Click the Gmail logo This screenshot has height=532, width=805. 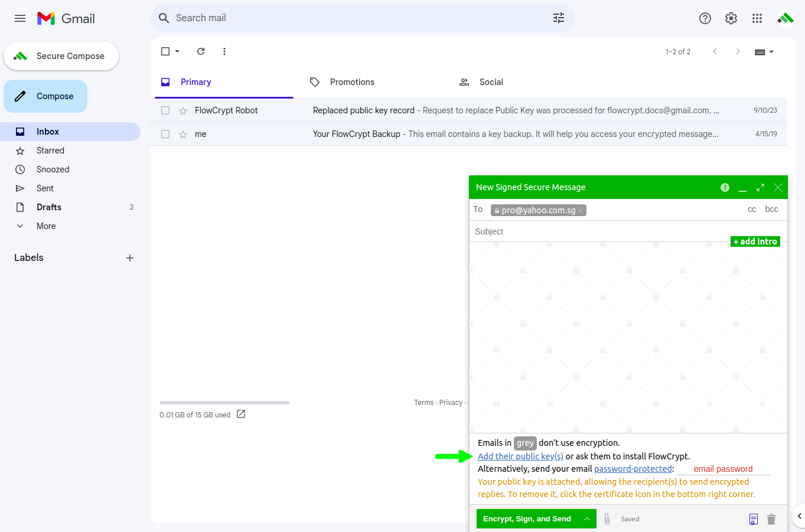click(66, 18)
